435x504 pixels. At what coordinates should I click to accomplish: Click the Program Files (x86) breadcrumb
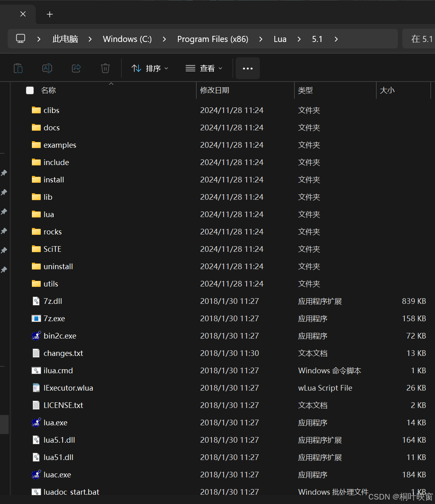tap(213, 39)
